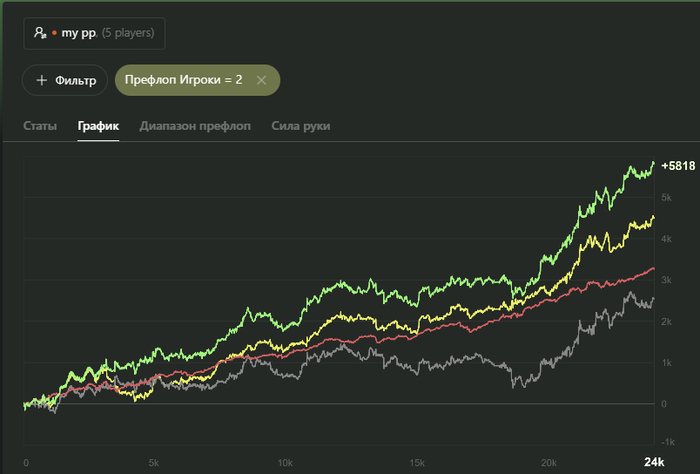Screen dimensions: 700x474
Task: Click the Фильтр button
Action: (x=66, y=80)
